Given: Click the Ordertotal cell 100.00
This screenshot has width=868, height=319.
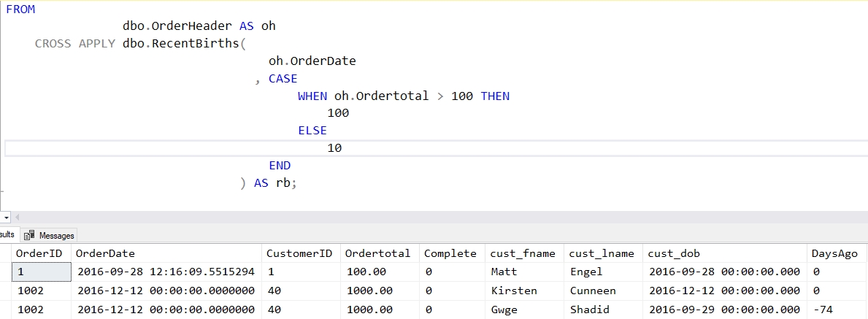Looking at the screenshot, I should (x=379, y=272).
